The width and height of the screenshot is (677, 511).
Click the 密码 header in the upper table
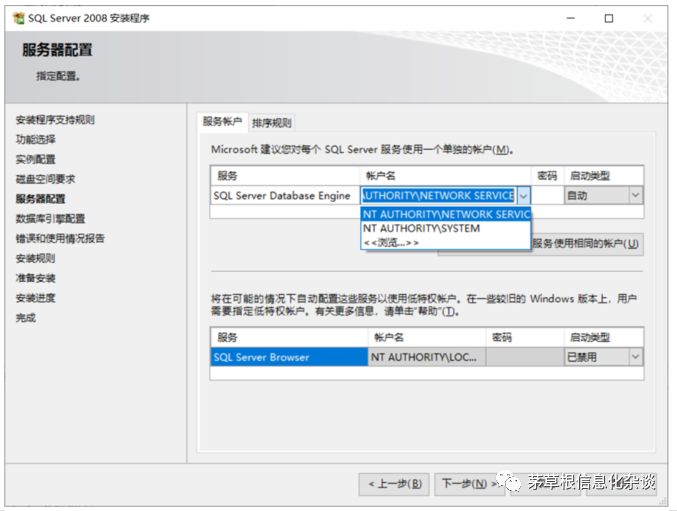point(547,176)
